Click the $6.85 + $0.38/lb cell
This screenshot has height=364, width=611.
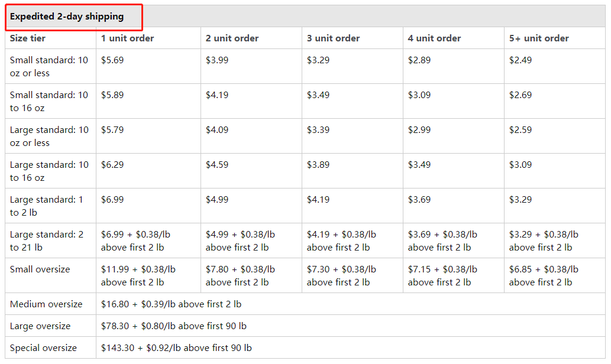[544, 275]
